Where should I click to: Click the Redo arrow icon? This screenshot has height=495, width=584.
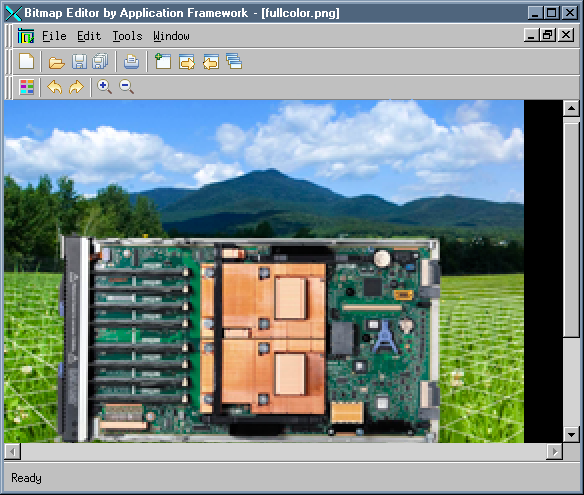[76, 88]
